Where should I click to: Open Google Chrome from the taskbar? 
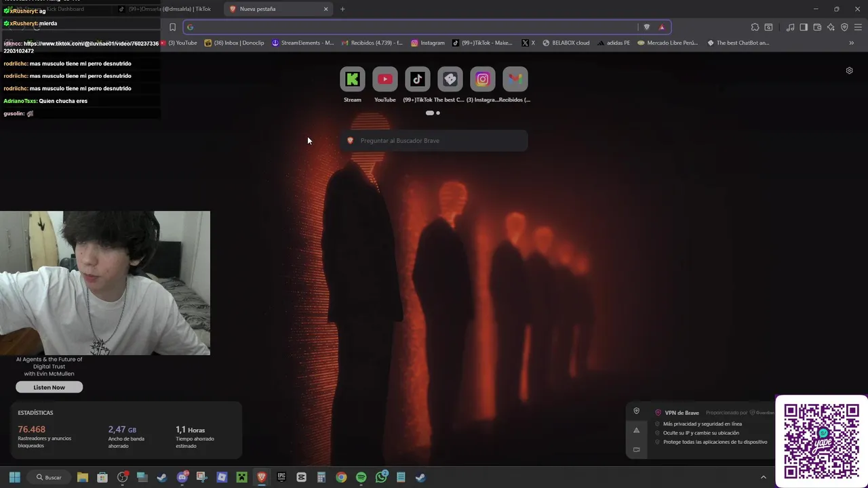pos(341,477)
